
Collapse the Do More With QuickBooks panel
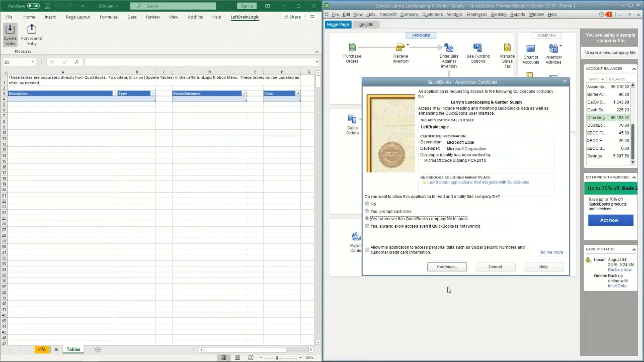pos(633,177)
